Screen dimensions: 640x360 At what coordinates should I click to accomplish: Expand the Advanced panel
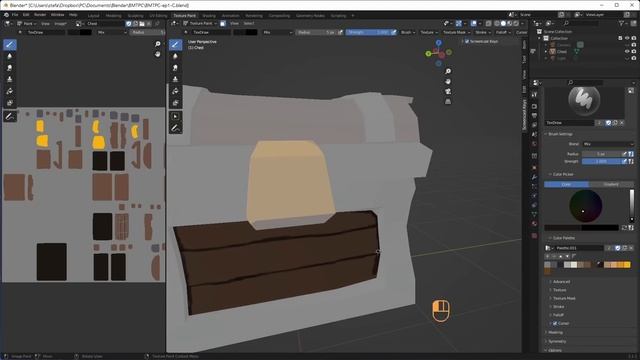(561, 282)
